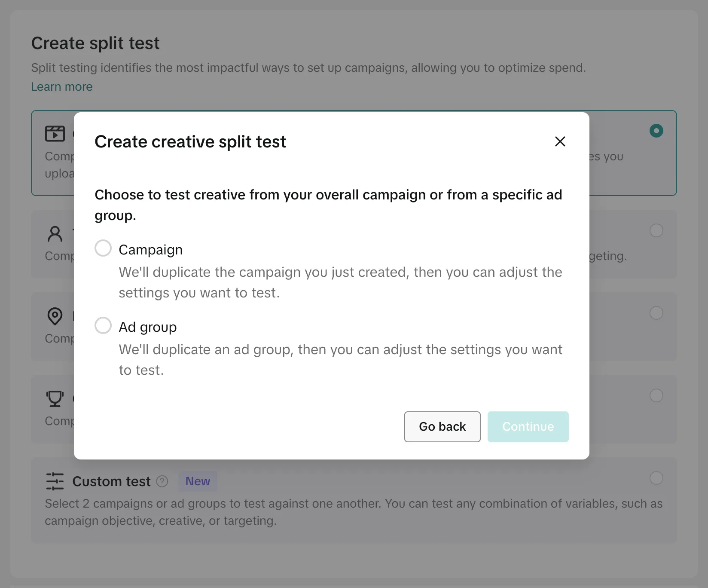This screenshot has width=708, height=588.
Task: Click the New badge beside Custom test
Action: [198, 481]
